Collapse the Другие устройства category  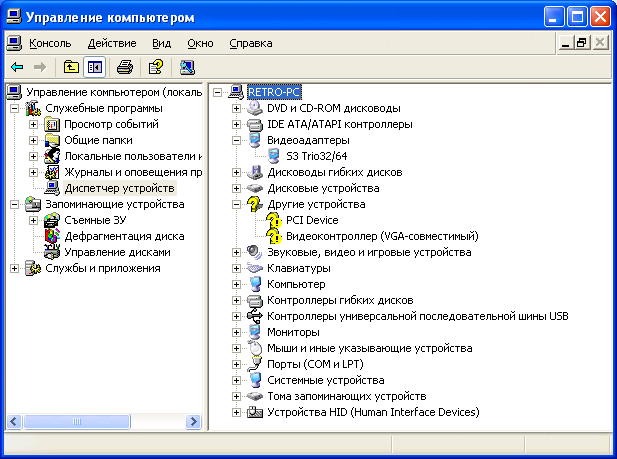point(236,204)
